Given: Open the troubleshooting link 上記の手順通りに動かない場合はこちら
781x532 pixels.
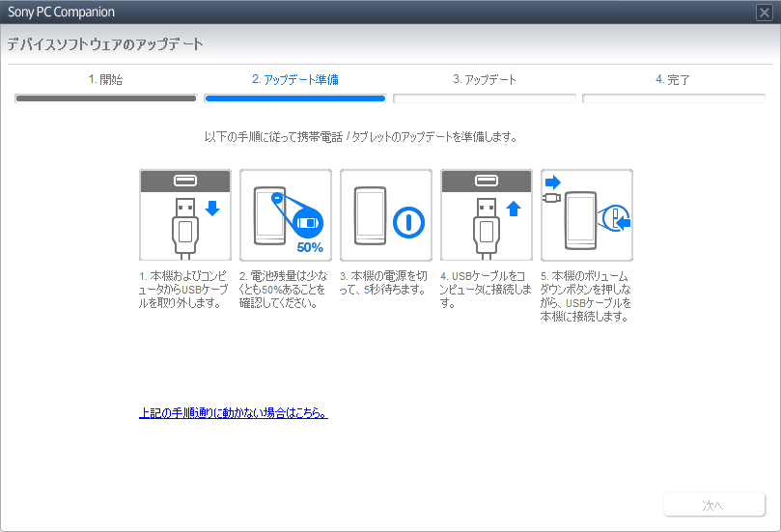Looking at the screenshot, I should [x=233, y=413].
